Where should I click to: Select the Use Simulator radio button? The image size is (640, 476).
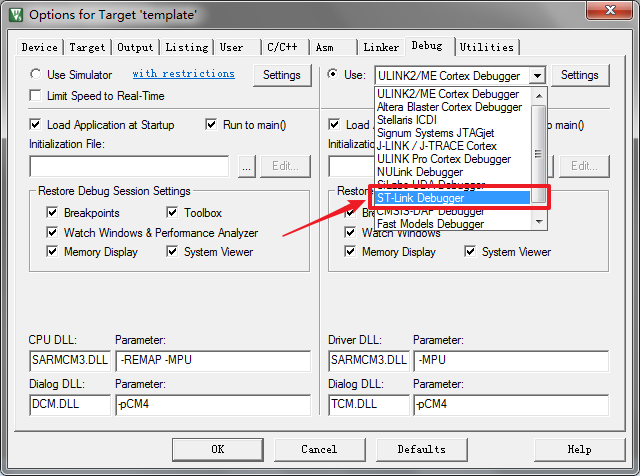tap(36, 74)
